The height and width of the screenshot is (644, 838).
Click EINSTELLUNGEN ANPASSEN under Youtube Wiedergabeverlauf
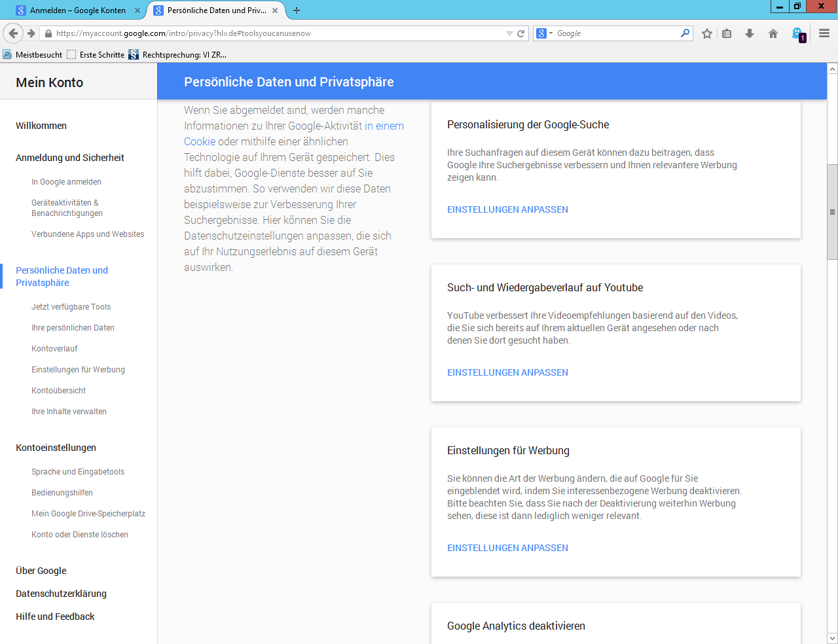(x=507, y=372)
